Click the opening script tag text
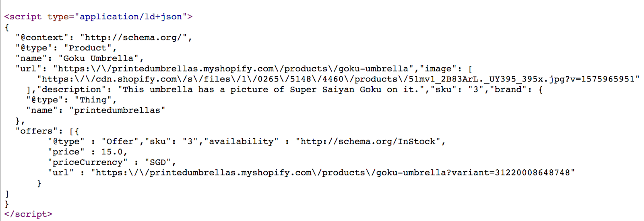 [98, 17]
